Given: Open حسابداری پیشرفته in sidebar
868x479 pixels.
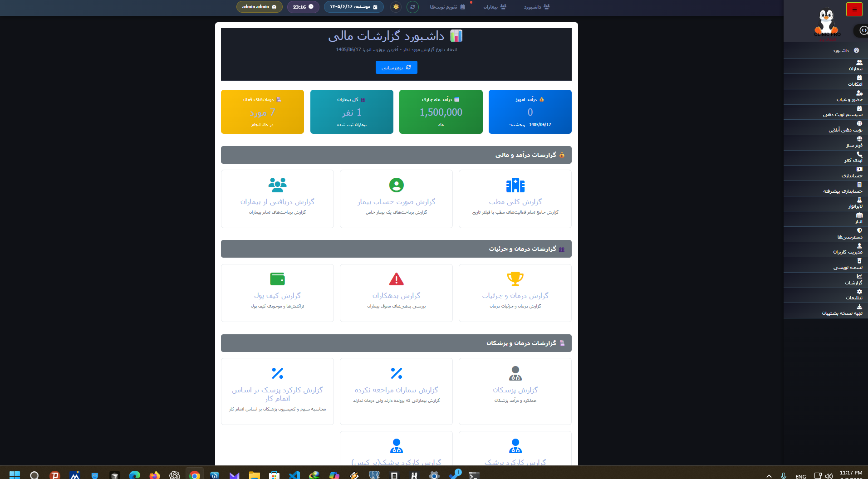Looking at the screenshot, I should pos(825,188).
